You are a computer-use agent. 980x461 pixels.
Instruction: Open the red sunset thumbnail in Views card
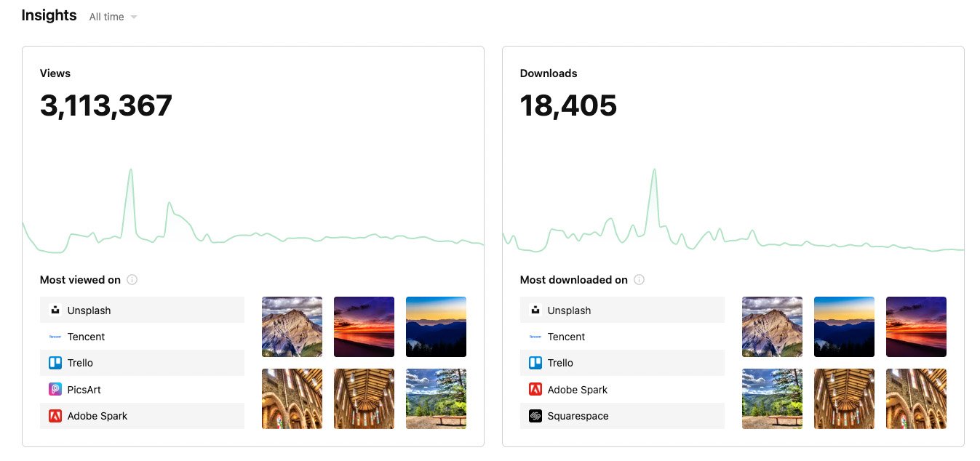click(364, 326)
